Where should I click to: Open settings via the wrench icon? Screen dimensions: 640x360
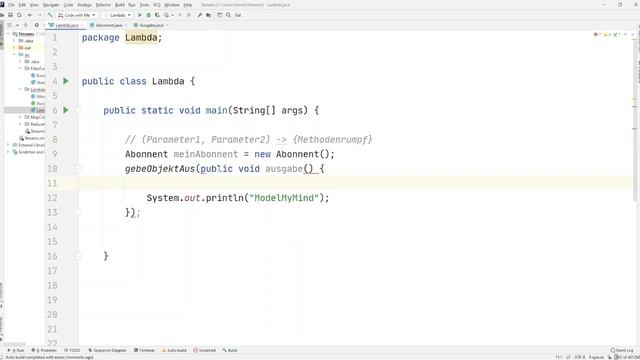200,15
